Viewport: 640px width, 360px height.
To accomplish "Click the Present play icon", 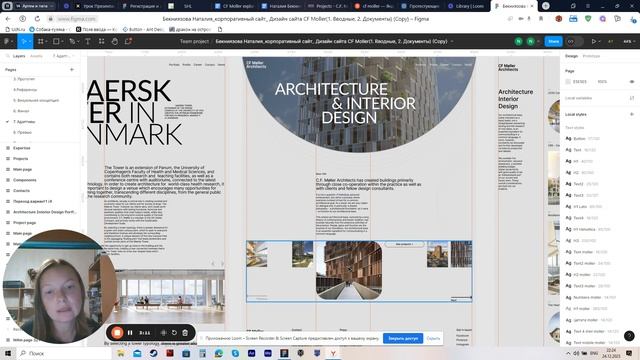I will coord(593,41).
